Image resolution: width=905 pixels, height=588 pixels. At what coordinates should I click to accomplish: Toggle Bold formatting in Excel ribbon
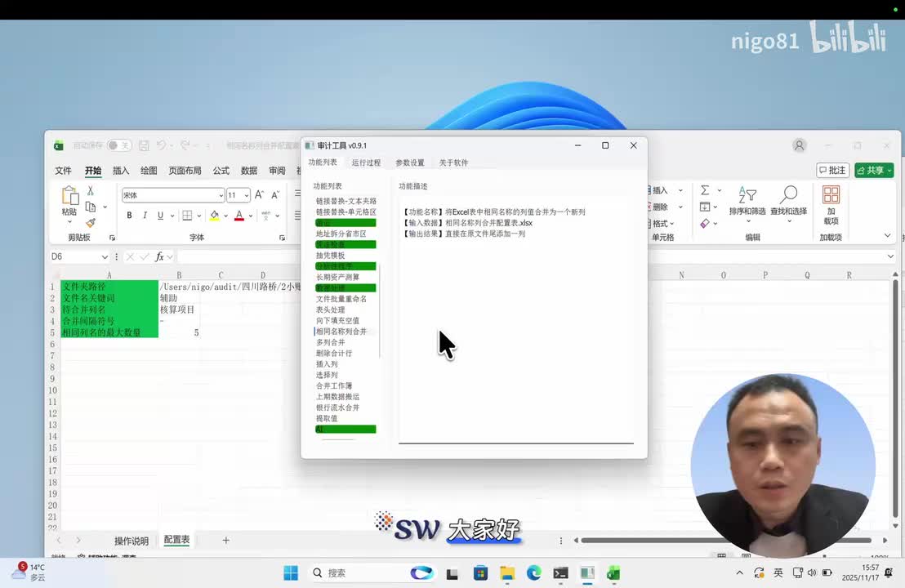point(129,216)
